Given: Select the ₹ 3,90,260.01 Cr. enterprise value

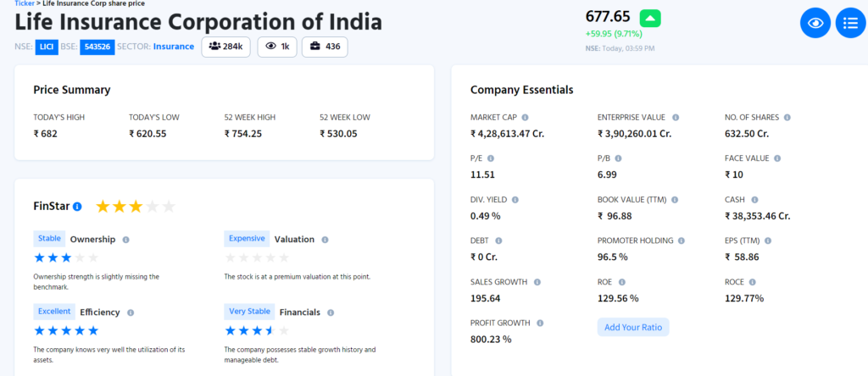Looking at the screenshot, I should [x=634, y=133].
